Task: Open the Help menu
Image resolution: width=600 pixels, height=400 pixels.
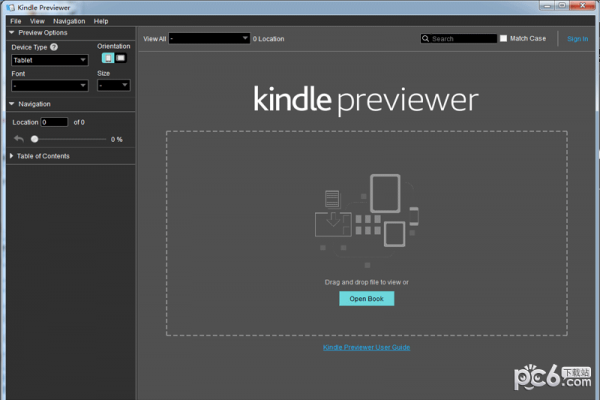Action: [x=101, y=21]
